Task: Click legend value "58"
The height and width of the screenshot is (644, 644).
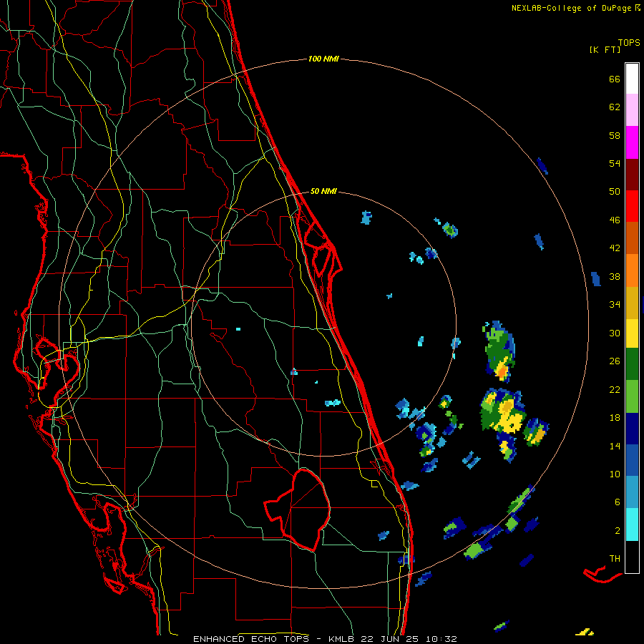Action: pyautogui.click(x=615, y=135)
